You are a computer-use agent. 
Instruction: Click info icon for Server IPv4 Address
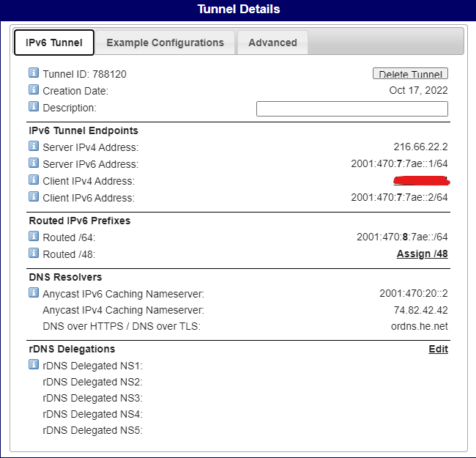[34, 147]
